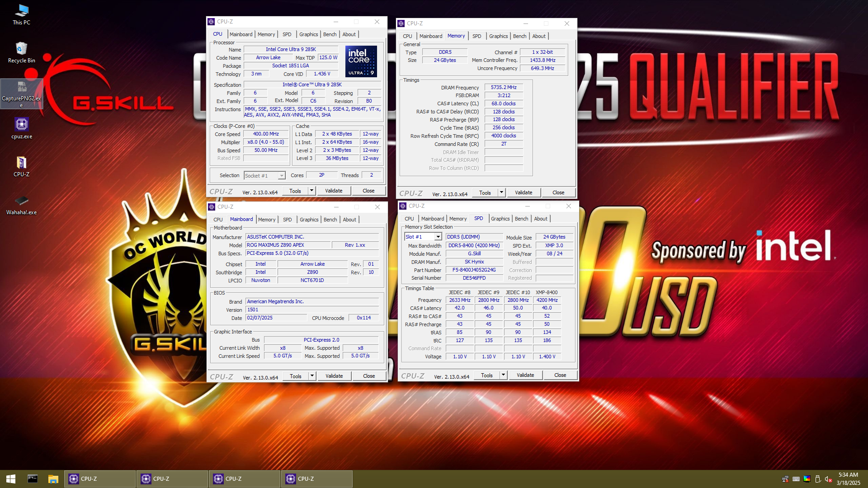868x488 pixels.
Task: Click Tools button in Mainboard window
Action: pos(295,376)
